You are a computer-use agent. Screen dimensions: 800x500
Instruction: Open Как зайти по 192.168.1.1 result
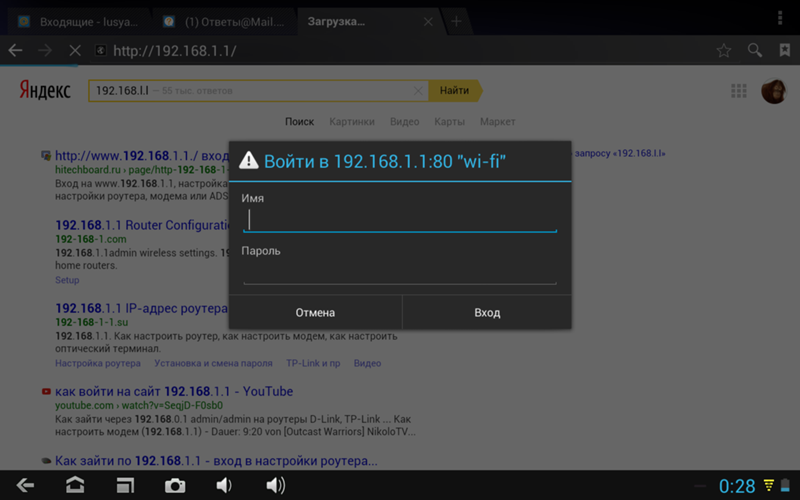pos(216,461)
